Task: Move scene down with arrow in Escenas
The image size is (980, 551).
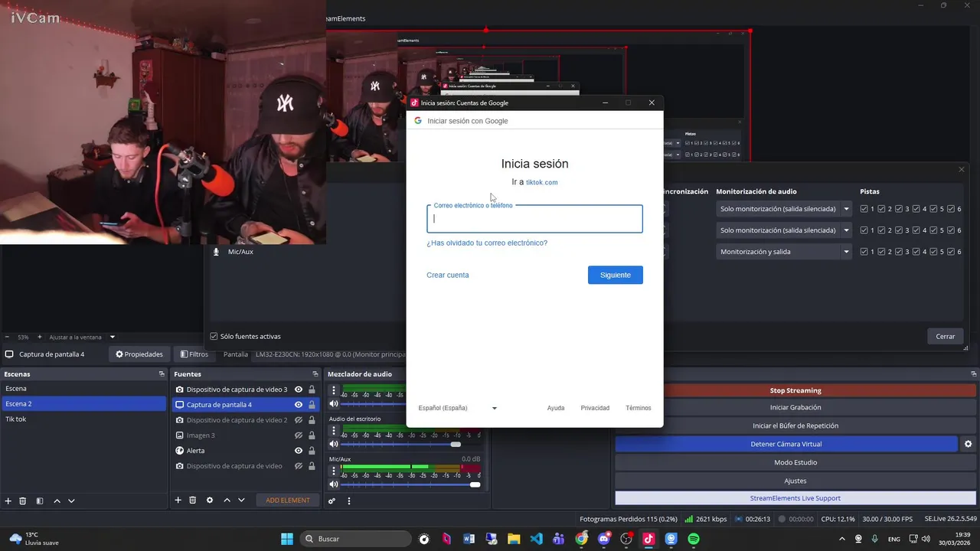Action: [x=71, y=500]
